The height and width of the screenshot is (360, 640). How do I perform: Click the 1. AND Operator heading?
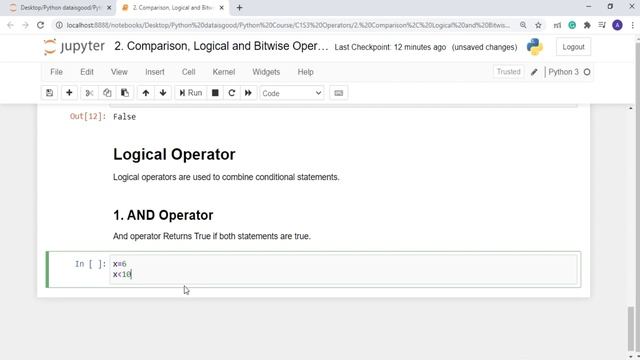pyautogui.click(x=163, y=215)
